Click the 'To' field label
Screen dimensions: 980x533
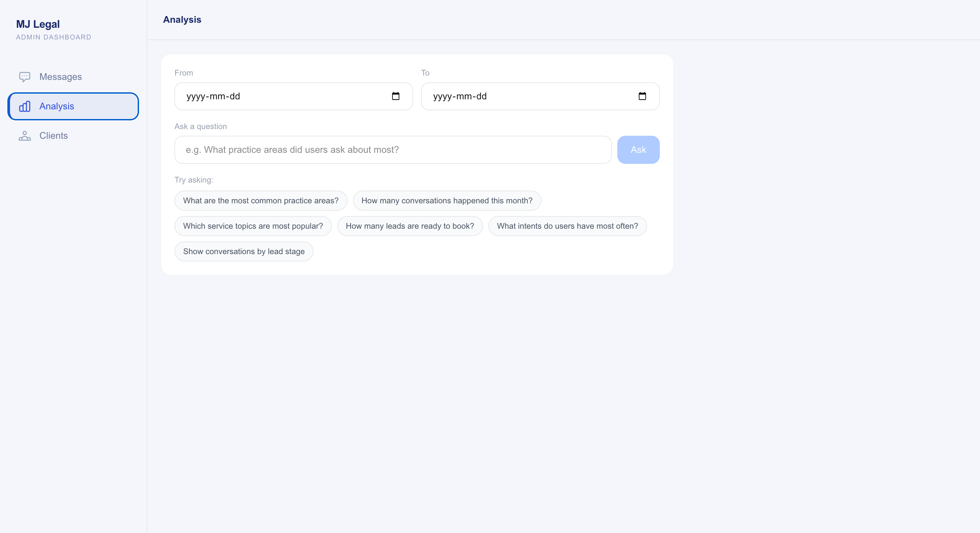[425, 73]
